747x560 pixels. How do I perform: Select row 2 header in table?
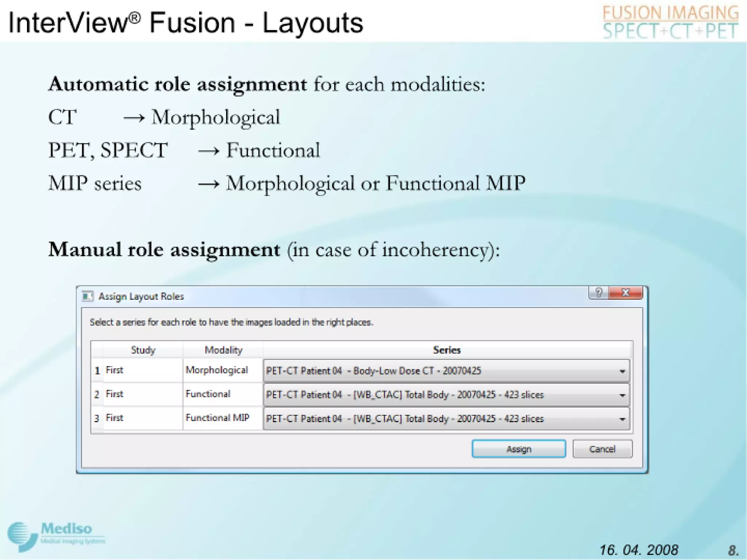pyautogui.click(x=97, y=394)
